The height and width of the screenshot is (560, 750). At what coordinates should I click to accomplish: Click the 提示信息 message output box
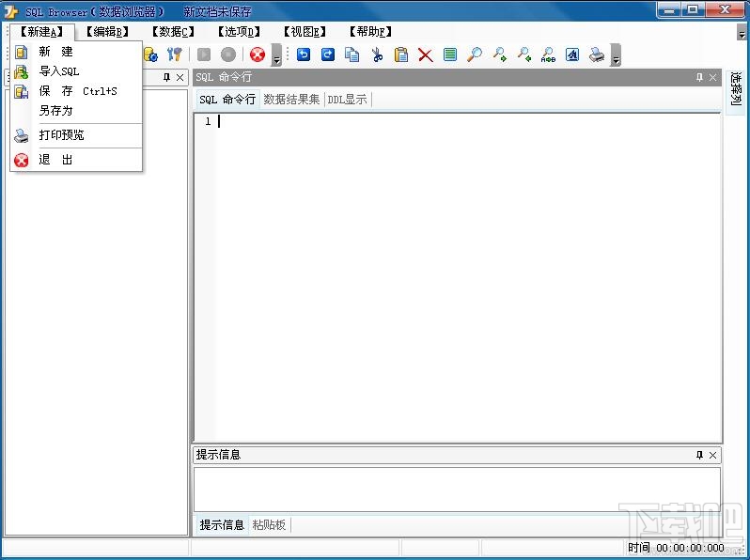457,490
